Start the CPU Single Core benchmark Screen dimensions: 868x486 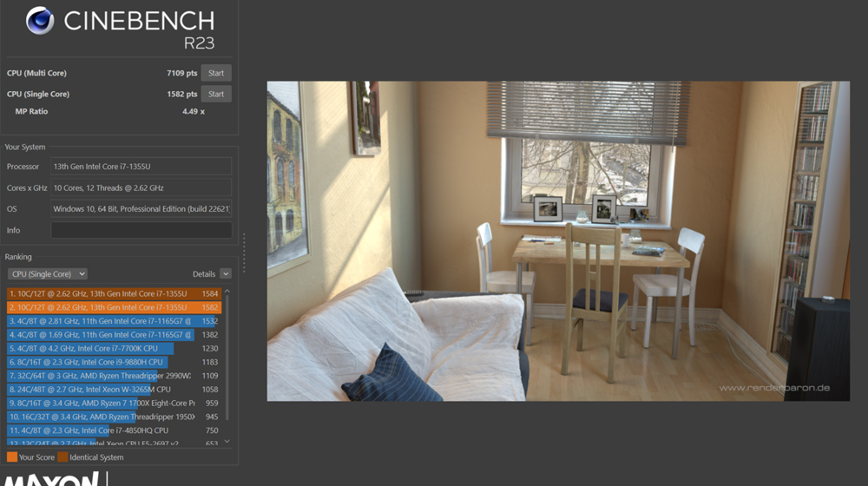(216, 94)
